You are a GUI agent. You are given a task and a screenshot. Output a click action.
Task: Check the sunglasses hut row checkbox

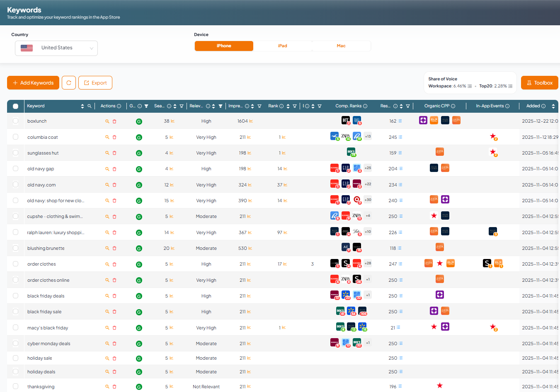(15, 152)
